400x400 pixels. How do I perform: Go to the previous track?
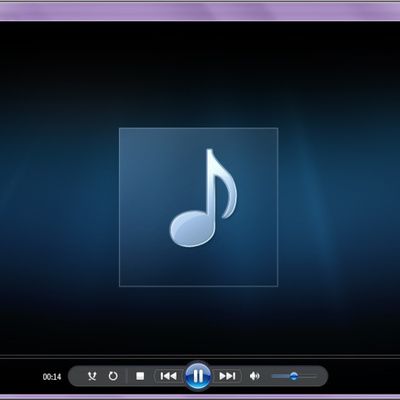click(x=169, y=376)
